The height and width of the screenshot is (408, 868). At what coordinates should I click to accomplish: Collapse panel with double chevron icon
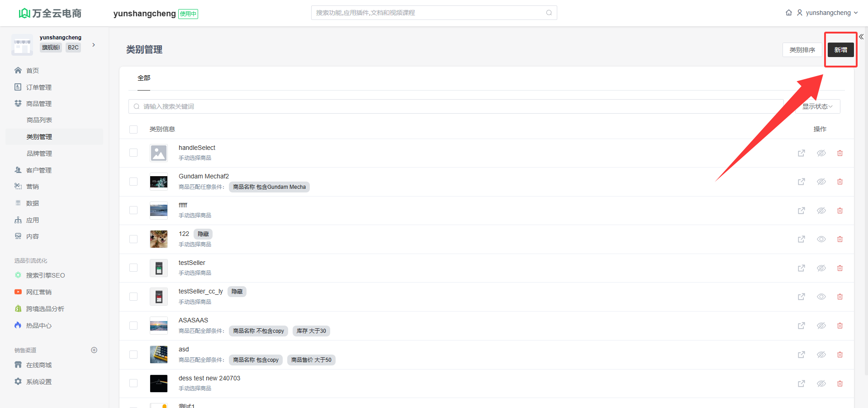tap(861, 37)
